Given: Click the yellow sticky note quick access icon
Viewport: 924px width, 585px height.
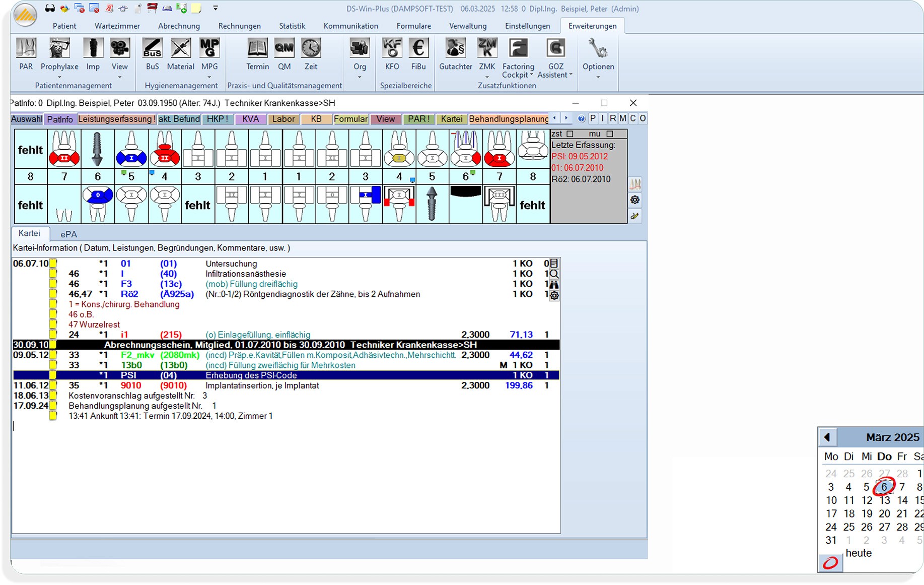Looking at the screenshot, I should pyautogui.click(x=196, y=8).
